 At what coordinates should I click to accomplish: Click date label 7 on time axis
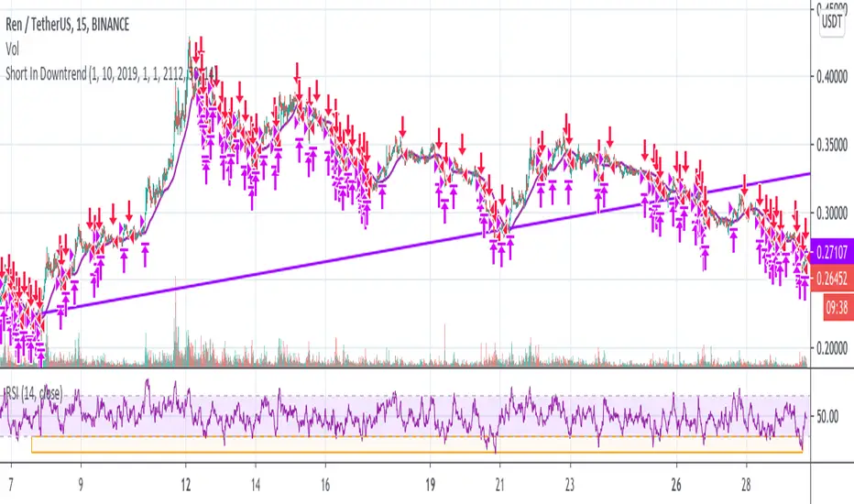tap(10, 485)
